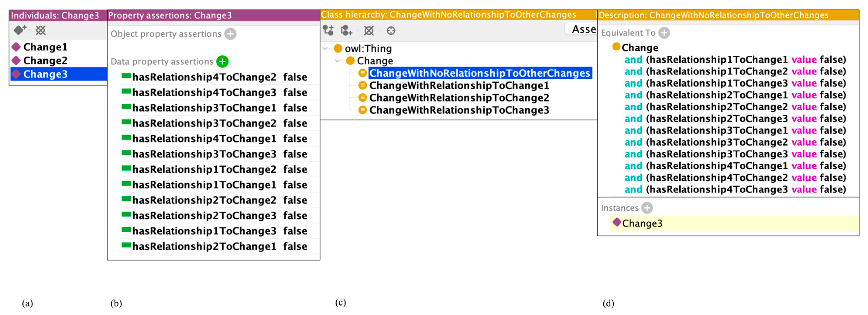
Task: Select the Change2 individual
Action: 45,61
